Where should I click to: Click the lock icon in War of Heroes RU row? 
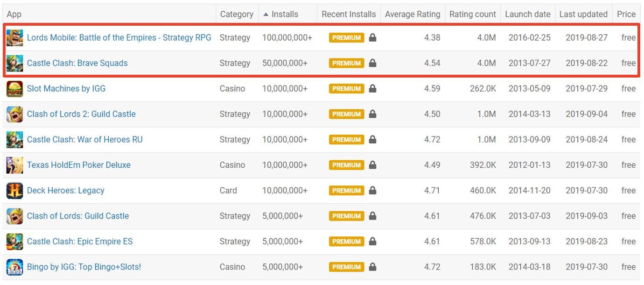coord(372,139)
